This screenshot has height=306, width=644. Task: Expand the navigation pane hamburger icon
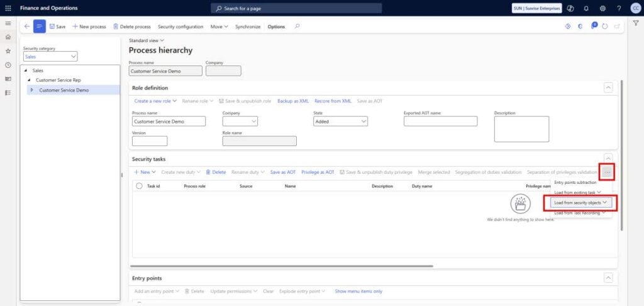tap(8, 23)
